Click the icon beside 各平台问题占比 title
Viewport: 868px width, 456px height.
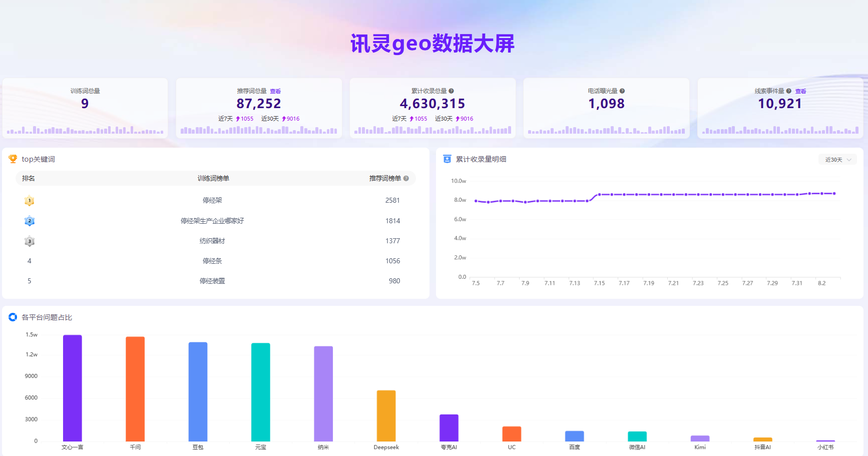13,317
